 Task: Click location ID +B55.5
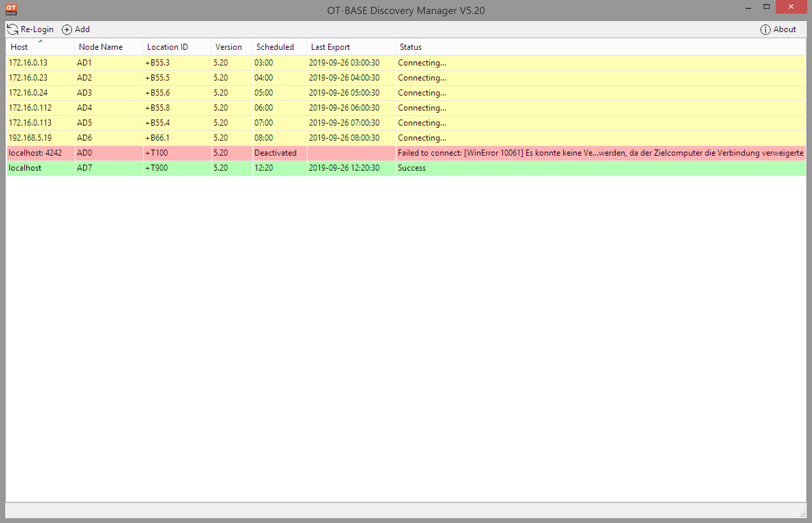[x=157, y=78]
